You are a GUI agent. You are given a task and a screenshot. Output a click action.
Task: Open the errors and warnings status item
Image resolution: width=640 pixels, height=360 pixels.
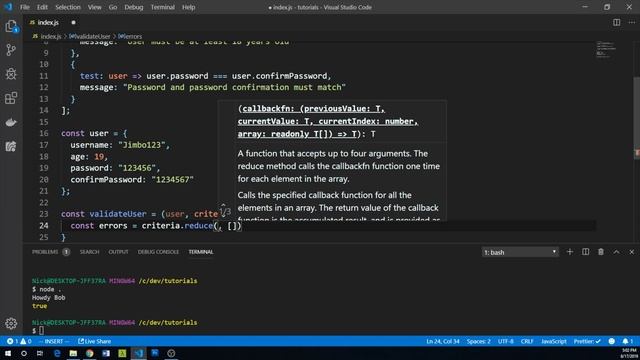click(19, 341)
